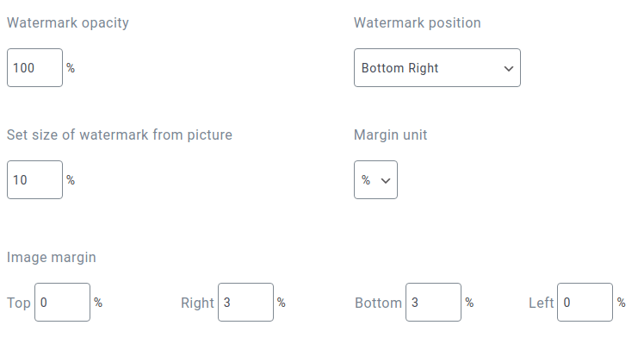Click the Left image margin field
Viewport: 644px width, 344px height.
coord(585,302)
